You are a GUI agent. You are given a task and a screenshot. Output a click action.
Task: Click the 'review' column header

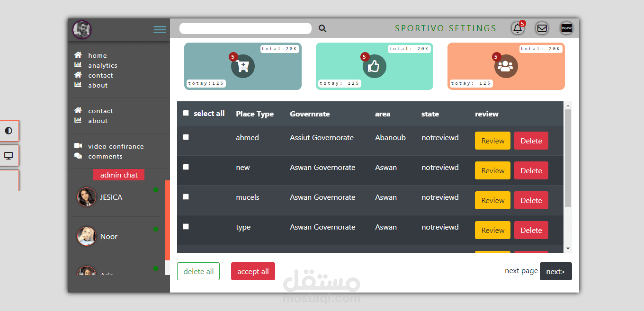coord(487,114)
